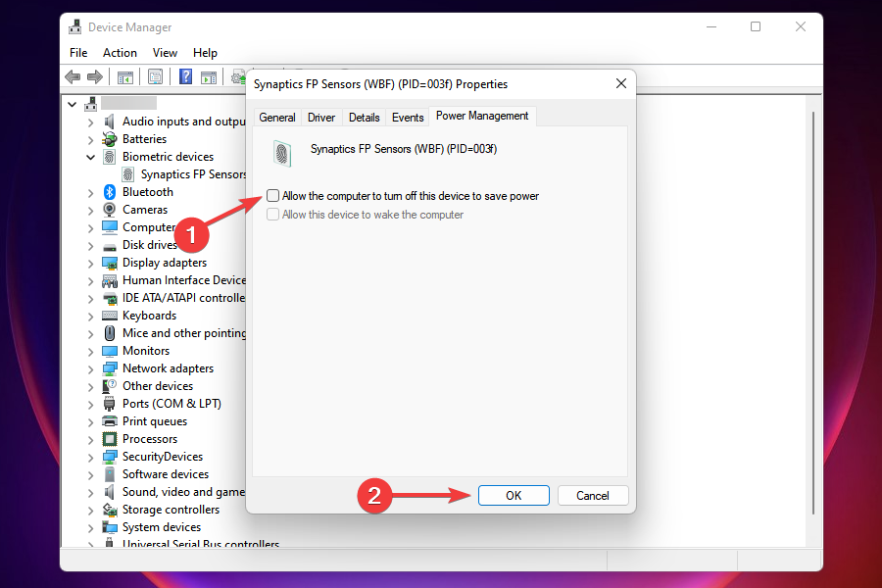Expand the System devices chevron
The width and height of the screenshot is (882, 588).
(90, 528)
